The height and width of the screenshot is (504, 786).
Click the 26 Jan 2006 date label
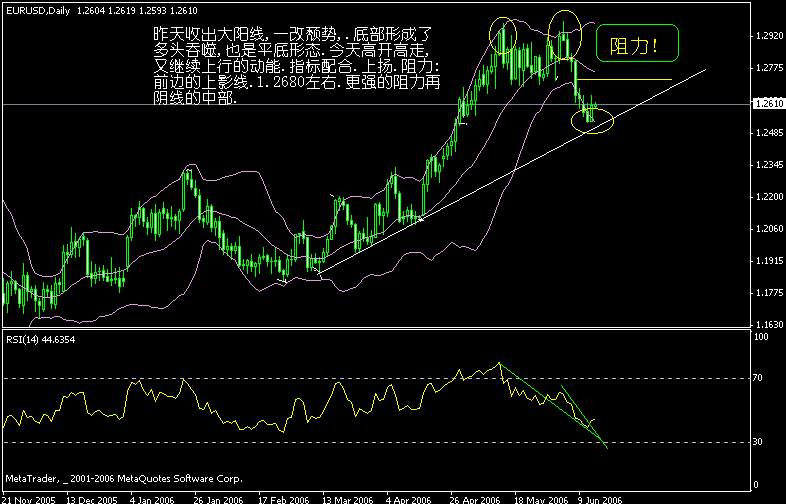[x=220, y=500]
